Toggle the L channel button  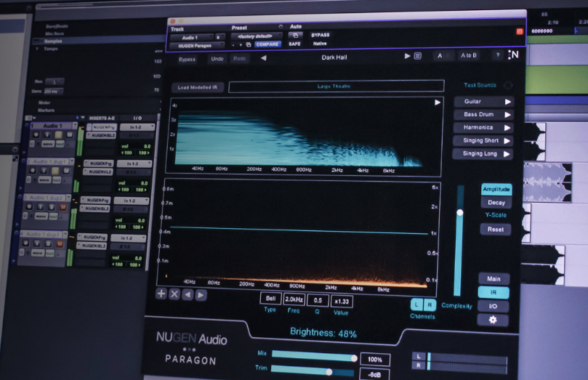pyautogui.click(x=416, y=304)
